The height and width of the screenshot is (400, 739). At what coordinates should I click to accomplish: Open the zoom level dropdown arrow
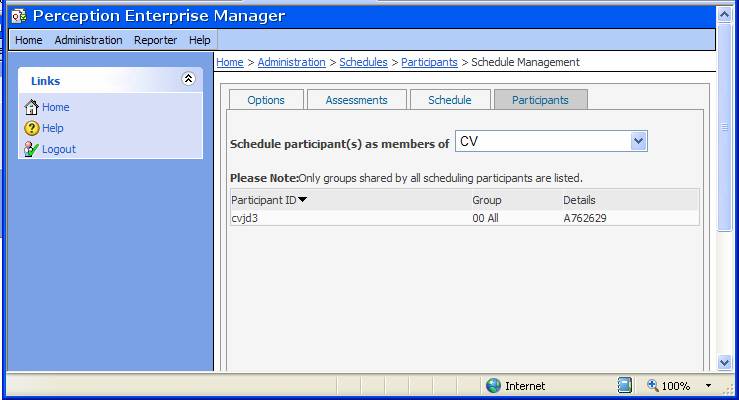708,386
